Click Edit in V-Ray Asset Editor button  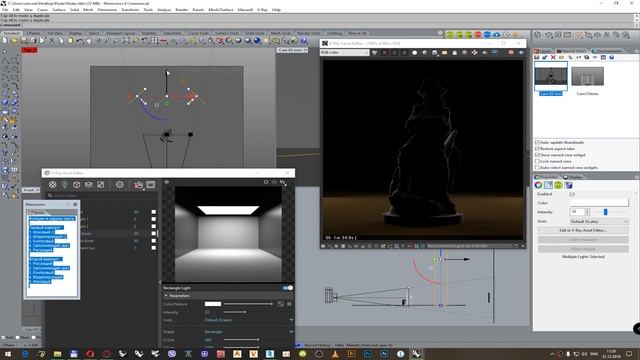[x=583, y=231]
